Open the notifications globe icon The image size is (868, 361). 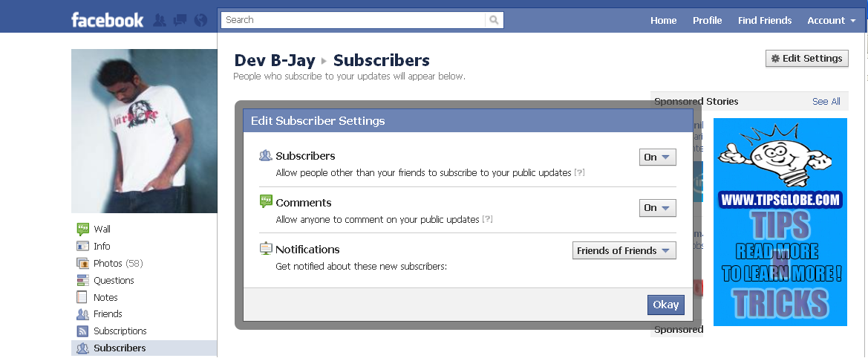tap(200, 20)
